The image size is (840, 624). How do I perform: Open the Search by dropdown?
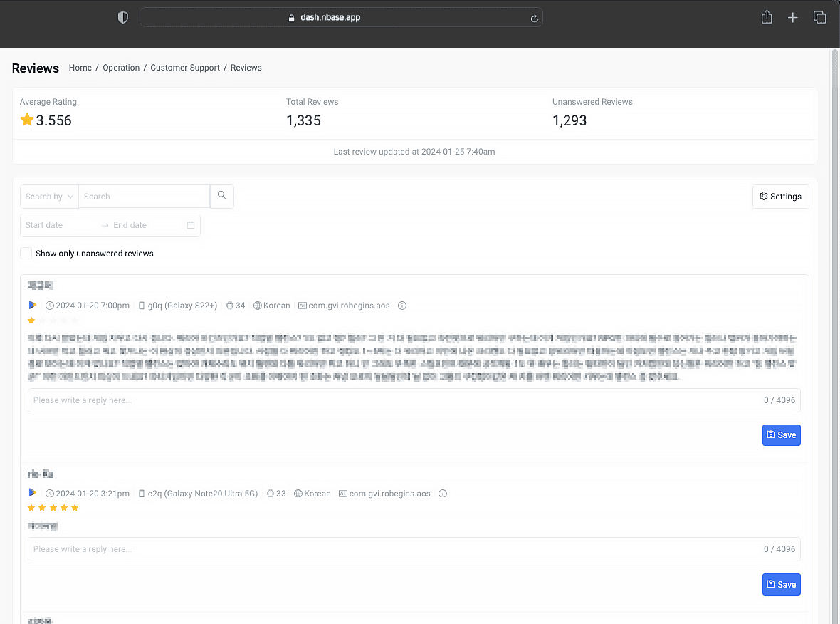[48, 196]
